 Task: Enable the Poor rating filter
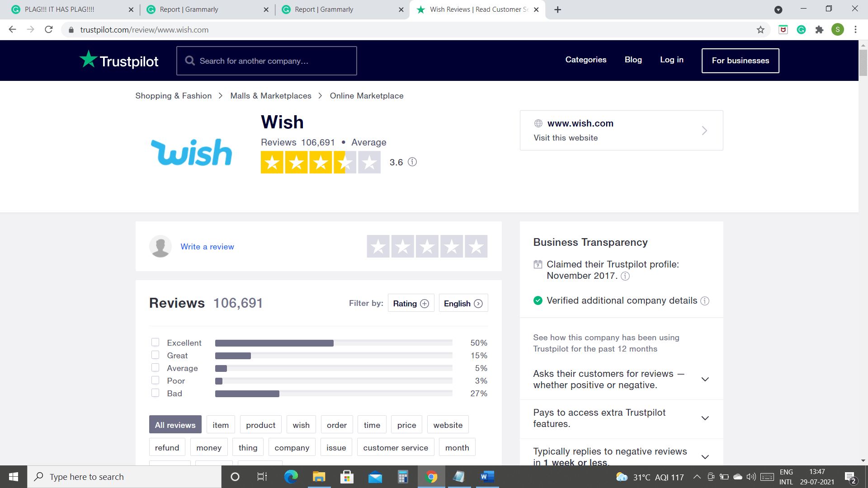pos(156,380)
